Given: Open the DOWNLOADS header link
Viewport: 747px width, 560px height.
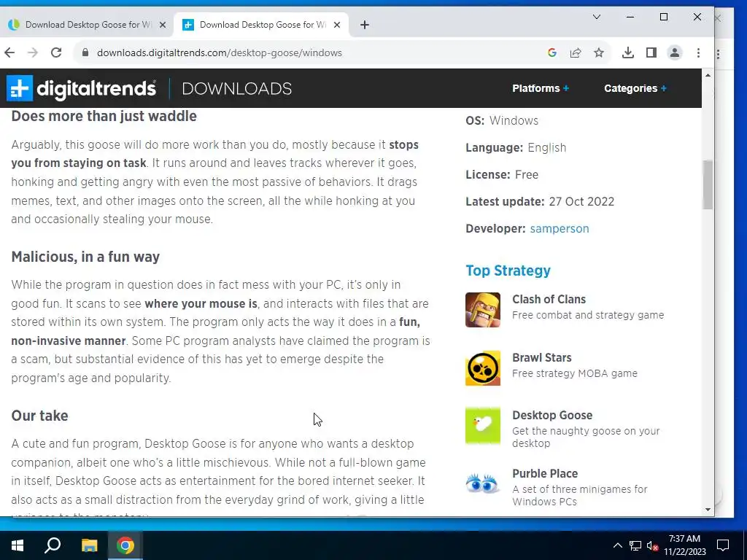Looking at the screenshot, I should coord(237,88).
